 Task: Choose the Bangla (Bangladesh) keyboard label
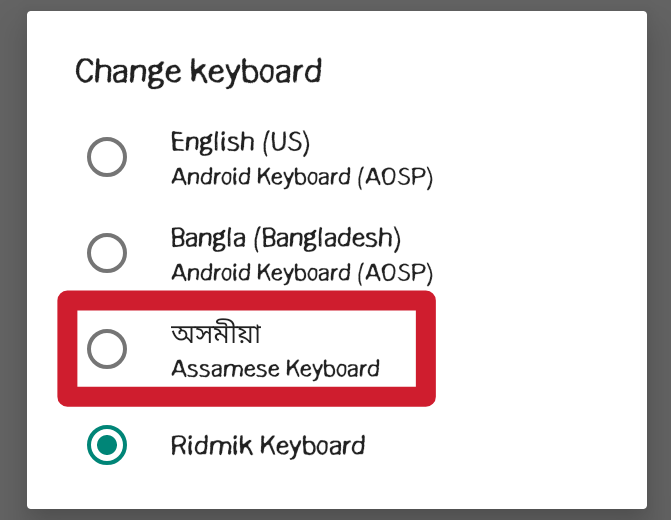click(285, 238)
